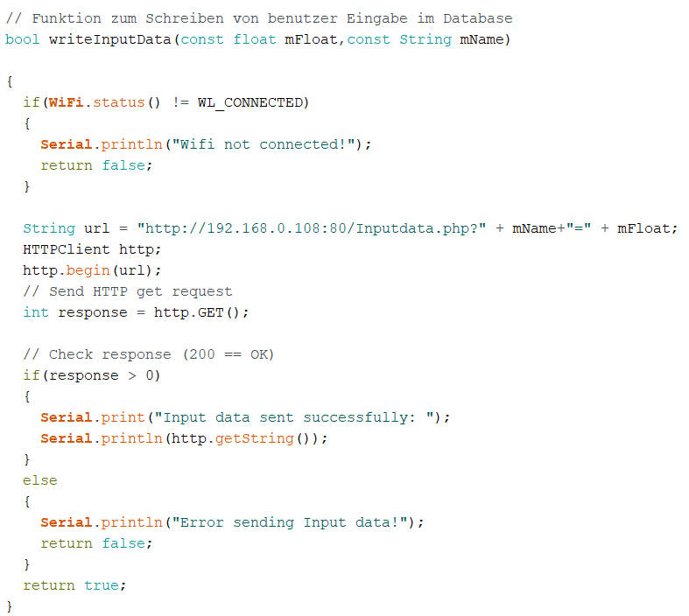
Task: Click the if(response > 0) condition
Action: click(92, 375)
